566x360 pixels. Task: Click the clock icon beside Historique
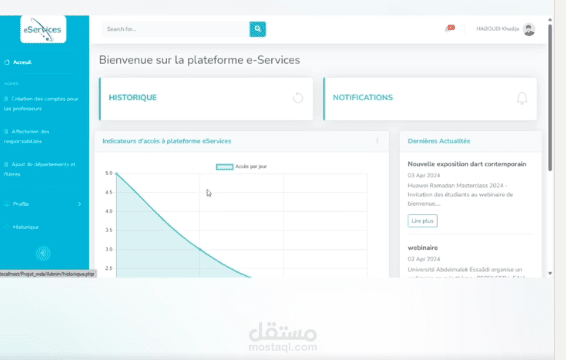6,227
